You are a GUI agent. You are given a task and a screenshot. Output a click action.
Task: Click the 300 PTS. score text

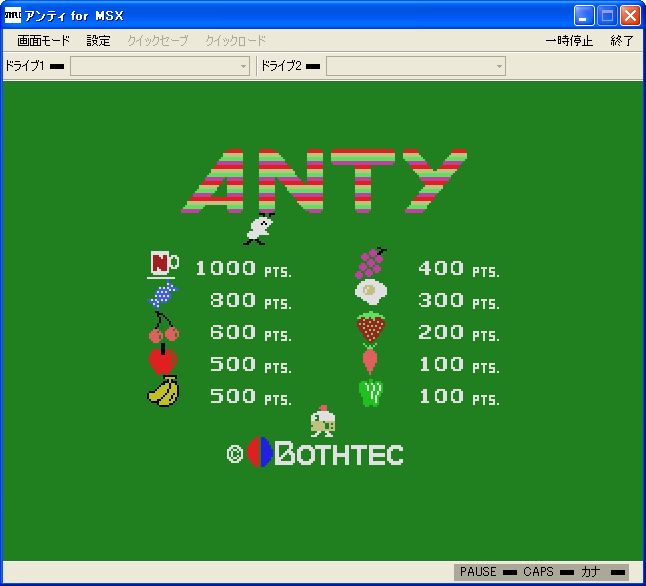click(x=459, y=301)
